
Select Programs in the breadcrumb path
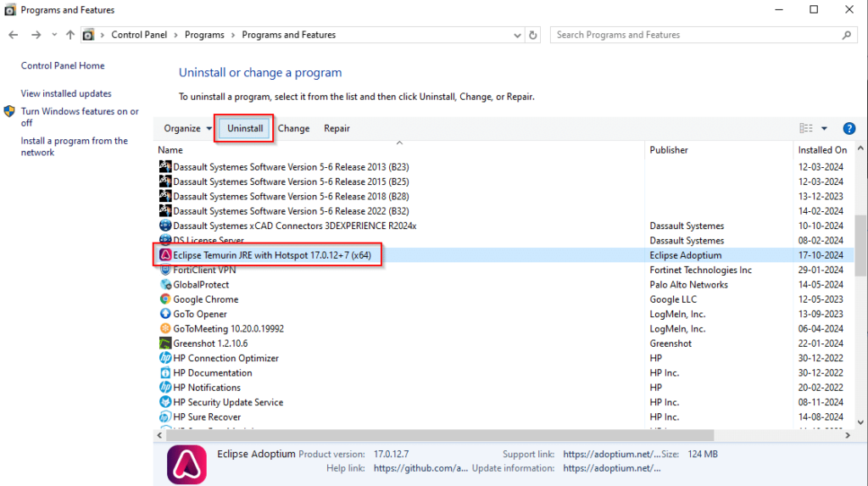[x=204, y=35]
